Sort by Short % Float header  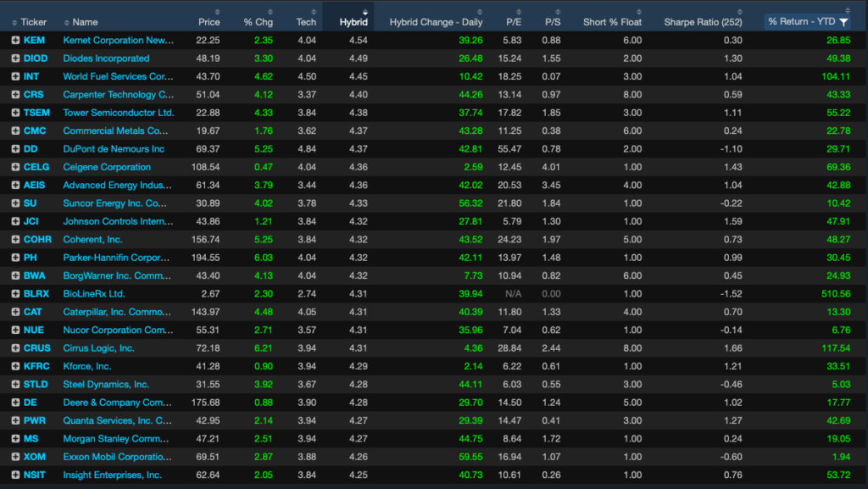(612, 22)
